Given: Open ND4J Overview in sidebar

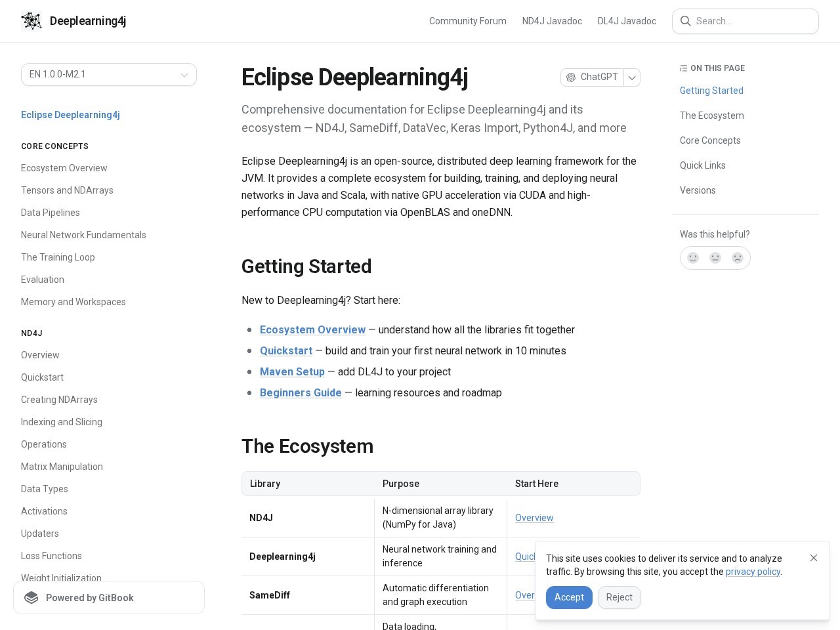Looking at the screenshot, I should coord(40,355).
